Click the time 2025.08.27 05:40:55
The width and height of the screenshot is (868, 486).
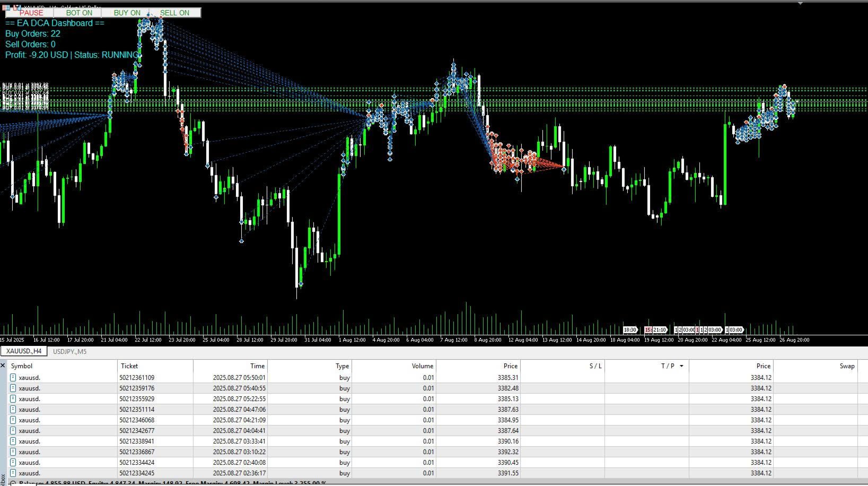(x=239, y=388)
